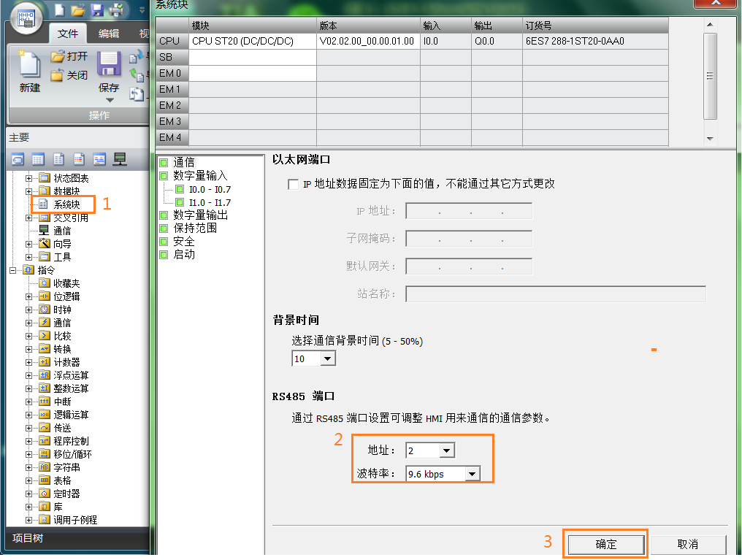Viewport: 742px width, 560px height.
Task: Open the application round menu button
Action: 26,20
